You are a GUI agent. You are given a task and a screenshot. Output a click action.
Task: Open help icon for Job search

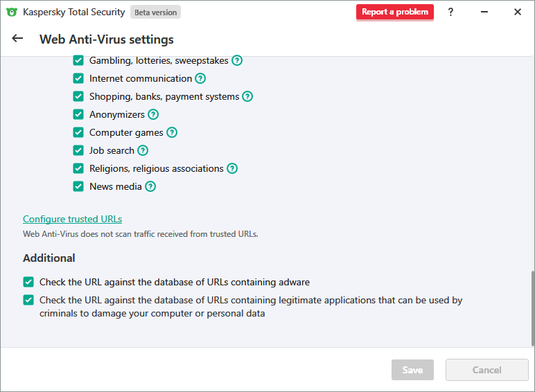pyautogui.click(x=143, y=150)
